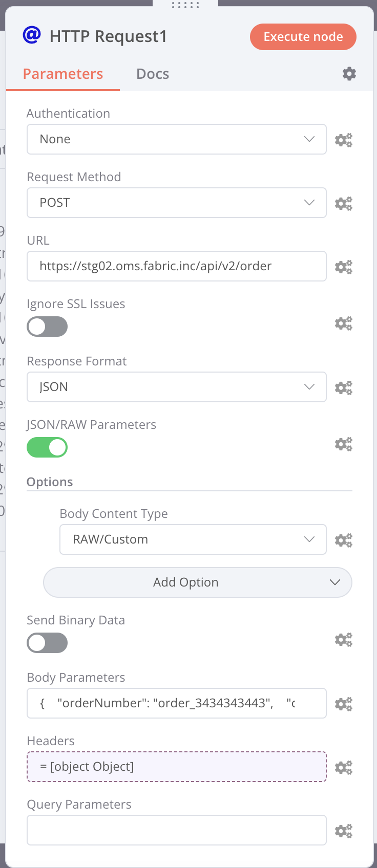This screenshot has height=868, width=377.
Task: Click the Add Option button
Action: coord(198,582)
